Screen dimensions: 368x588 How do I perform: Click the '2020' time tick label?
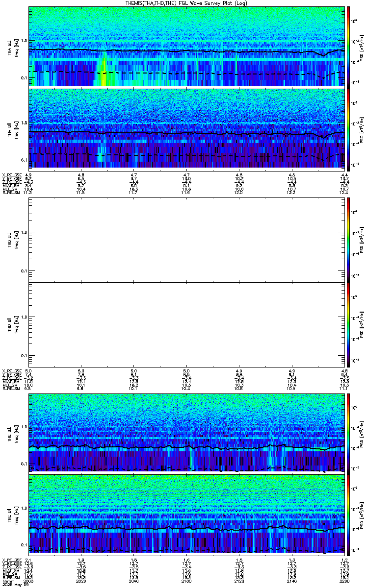tap(81, 580)
